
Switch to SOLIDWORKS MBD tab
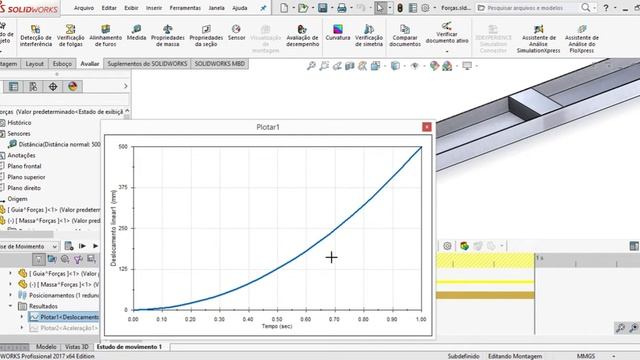coord(220,64)
